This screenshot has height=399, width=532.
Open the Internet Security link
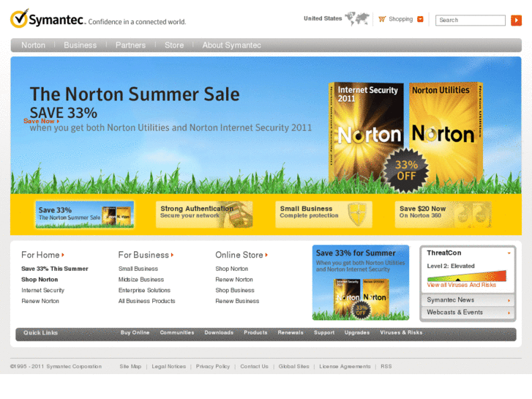(42, 291)
